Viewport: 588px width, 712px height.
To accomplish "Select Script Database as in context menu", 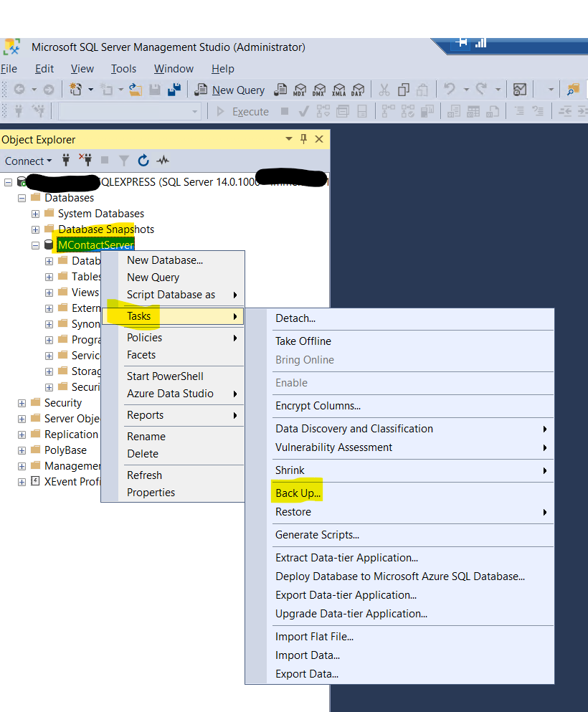I will click(173, 295).
